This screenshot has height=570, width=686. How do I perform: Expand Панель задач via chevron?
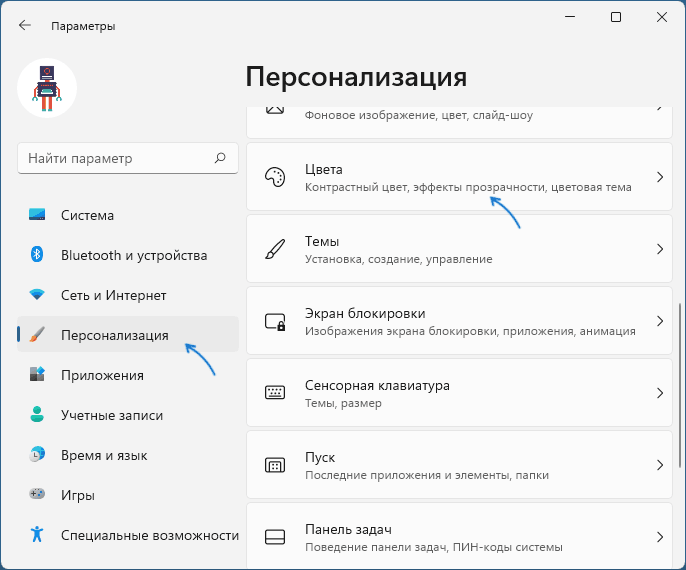pos(660,537)
